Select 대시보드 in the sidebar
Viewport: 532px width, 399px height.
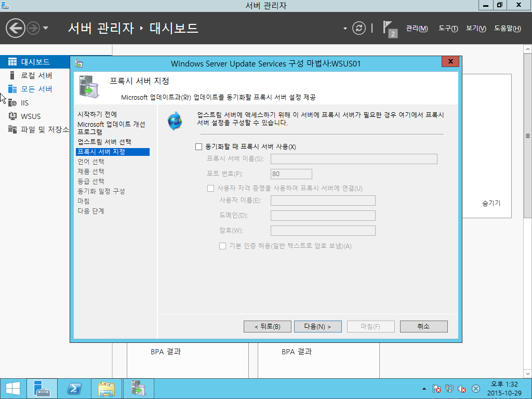[35, 62]
